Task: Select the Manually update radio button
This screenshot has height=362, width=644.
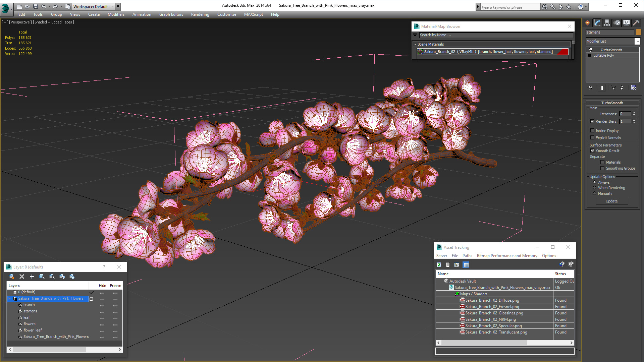Action: [594, 193]
